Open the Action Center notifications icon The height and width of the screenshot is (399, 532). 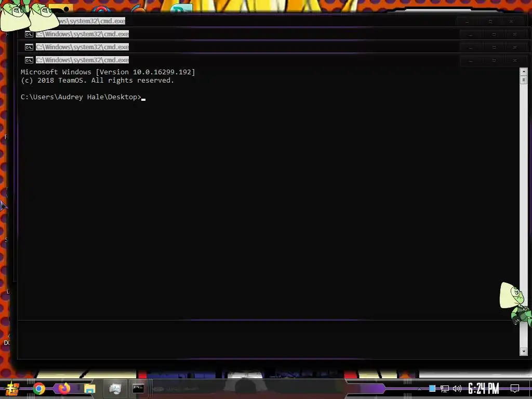515,389
